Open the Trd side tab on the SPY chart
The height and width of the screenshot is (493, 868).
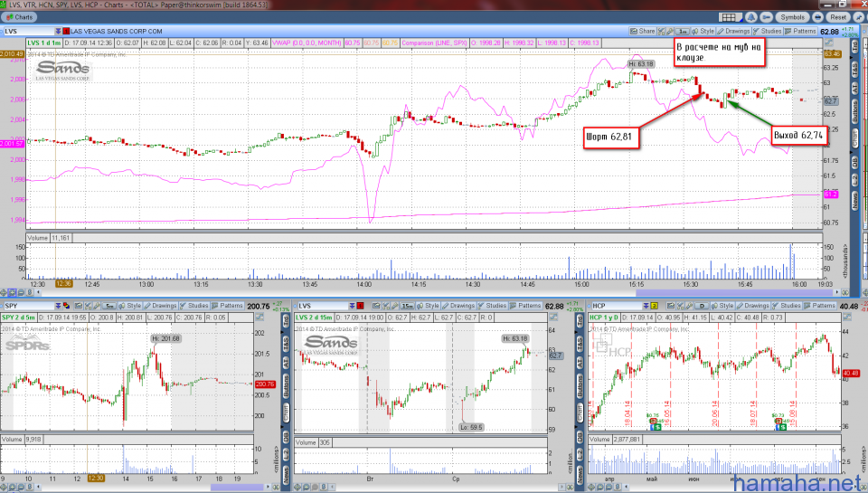click(287, 321)
